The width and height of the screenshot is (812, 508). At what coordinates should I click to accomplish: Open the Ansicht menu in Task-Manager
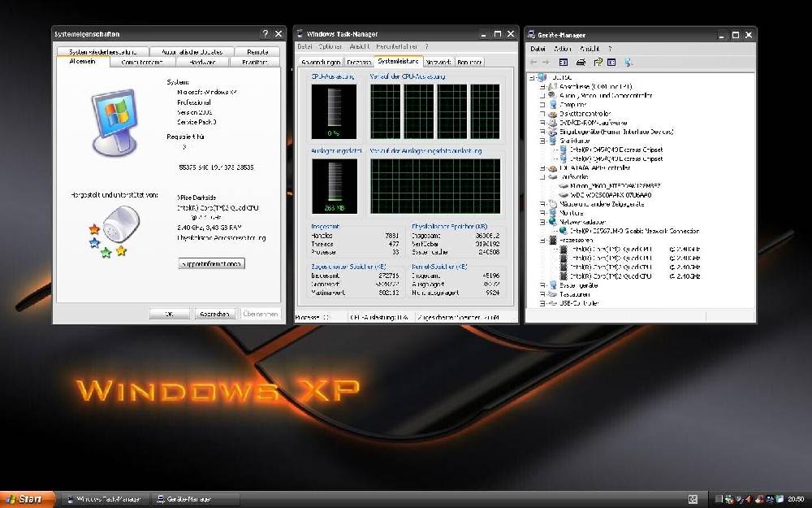360,46
